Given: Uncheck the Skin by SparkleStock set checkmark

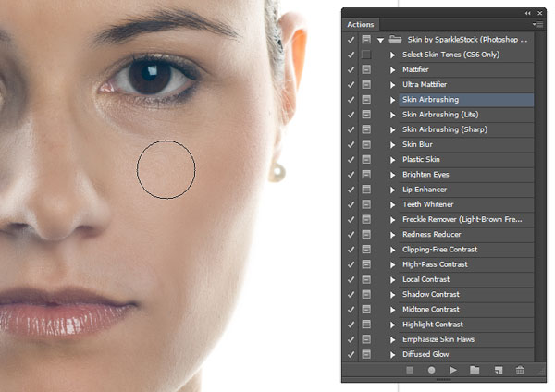Looking at the screenshot, I should pyautogui.click(x=351, y=40).
